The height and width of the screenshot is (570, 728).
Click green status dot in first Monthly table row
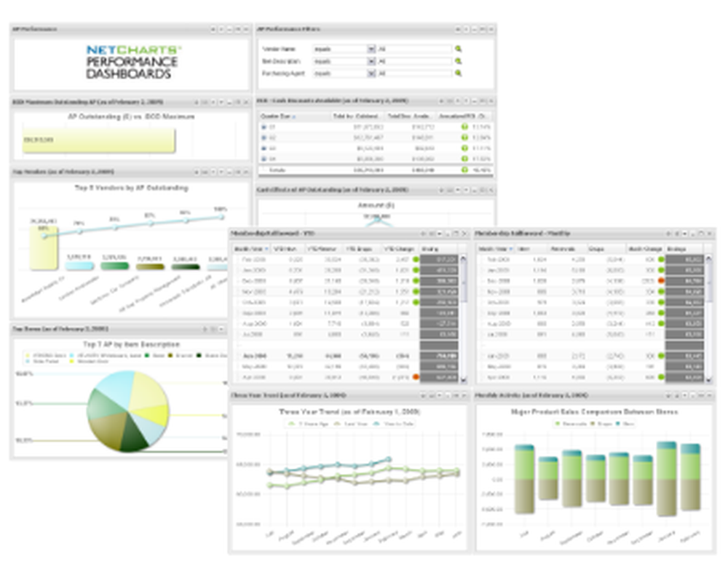click(x=661, y=259)
